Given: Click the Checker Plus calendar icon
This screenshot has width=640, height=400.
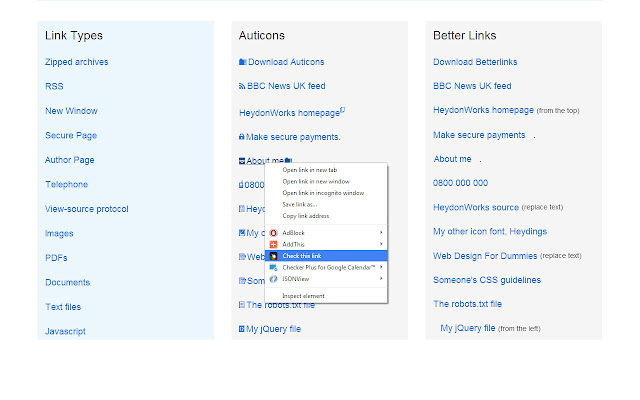Looking at the screenshot, I should 273,267.
